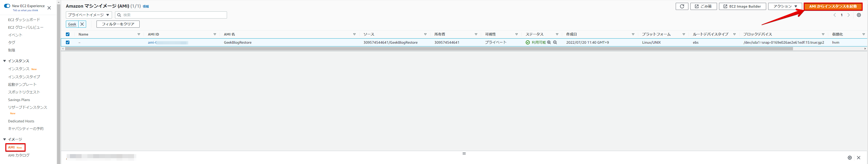Open the 'Tell us what you think' link
Image resolution: width=868 pixels, height=164 pixels.
tap(26, 10)
